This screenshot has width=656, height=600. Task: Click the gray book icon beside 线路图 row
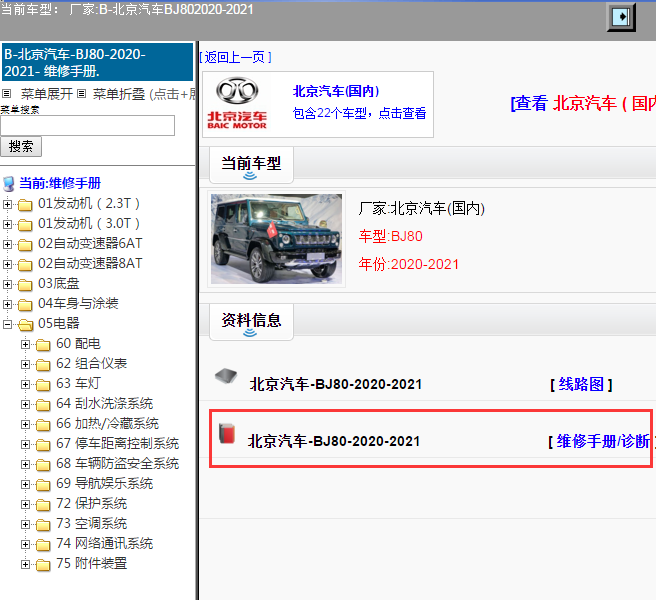pos(226,376)
